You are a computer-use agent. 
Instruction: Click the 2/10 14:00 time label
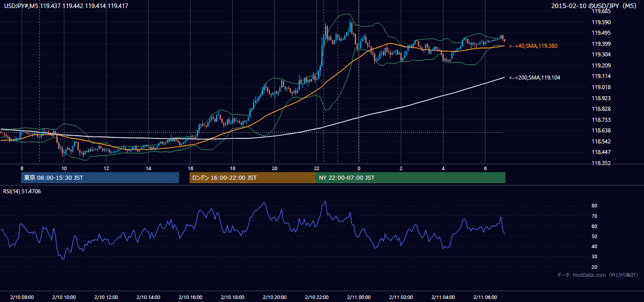tap(148, 297)
